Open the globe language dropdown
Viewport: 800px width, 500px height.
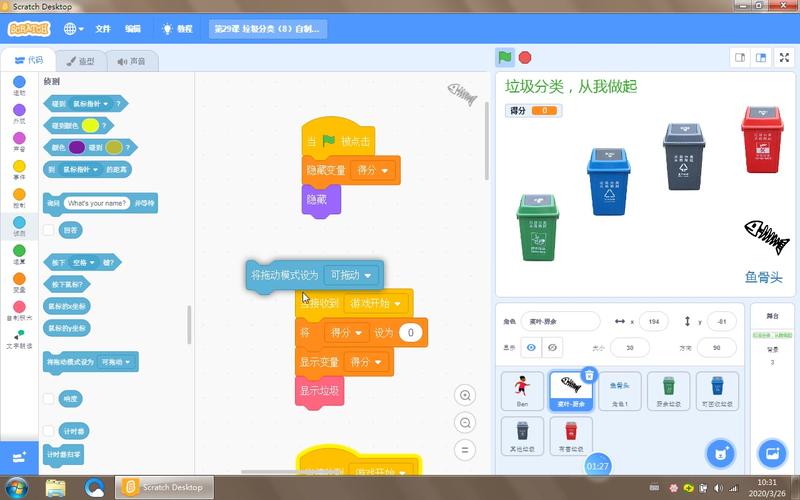[73, 29]
